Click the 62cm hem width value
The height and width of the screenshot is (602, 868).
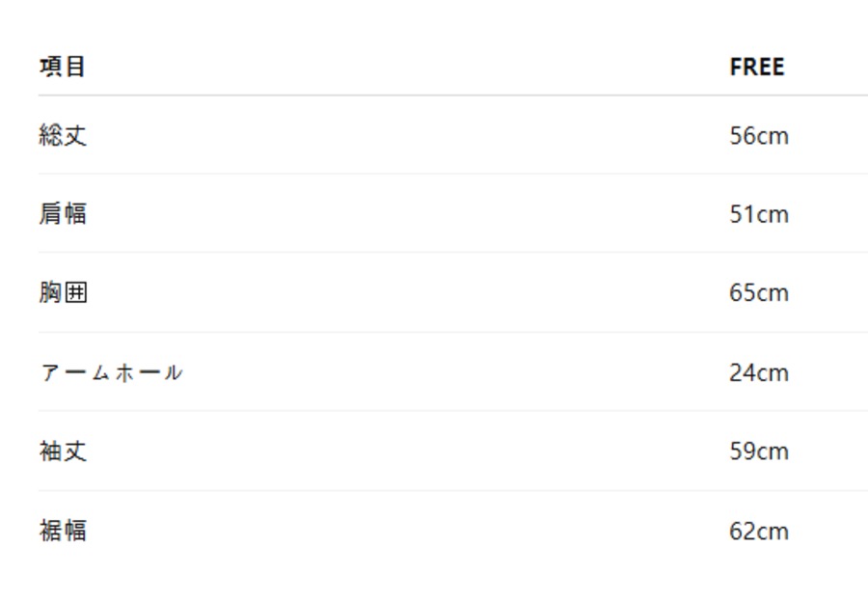759,531
